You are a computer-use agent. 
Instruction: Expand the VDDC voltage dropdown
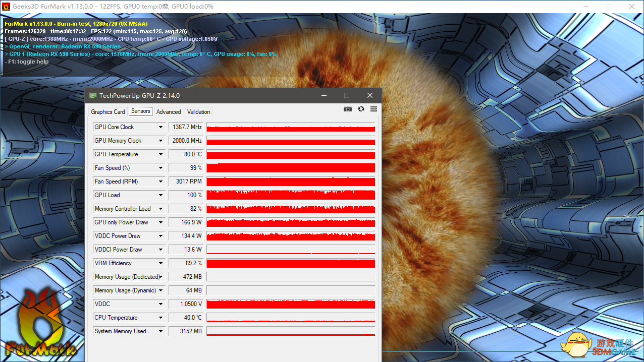pyautogui.click(x=161, y=304)
